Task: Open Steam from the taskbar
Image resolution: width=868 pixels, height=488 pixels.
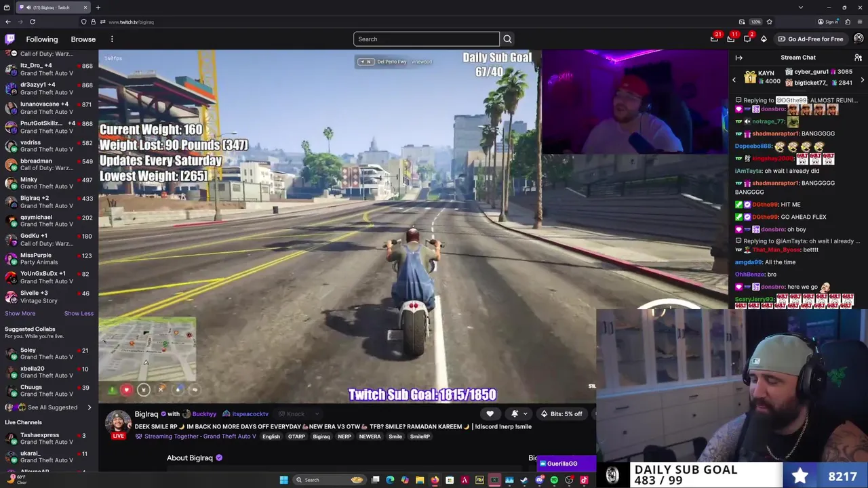Action: 524,480
